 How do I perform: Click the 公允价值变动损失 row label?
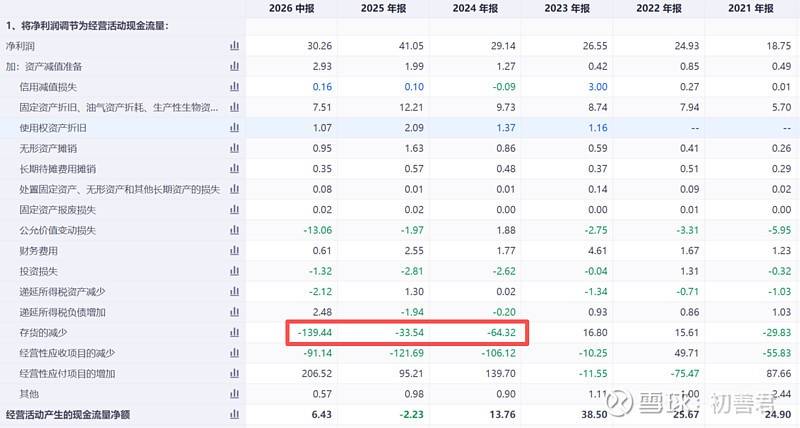point(58,230)
